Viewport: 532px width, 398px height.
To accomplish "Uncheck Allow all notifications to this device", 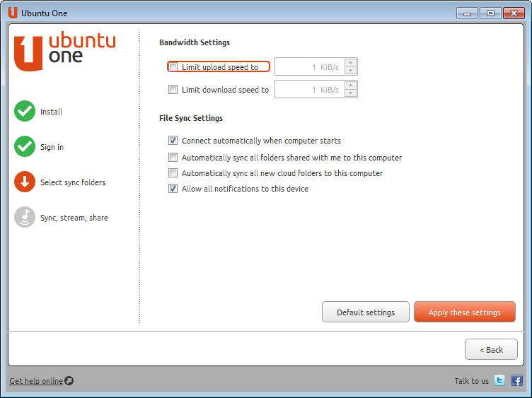I will 173,189.
